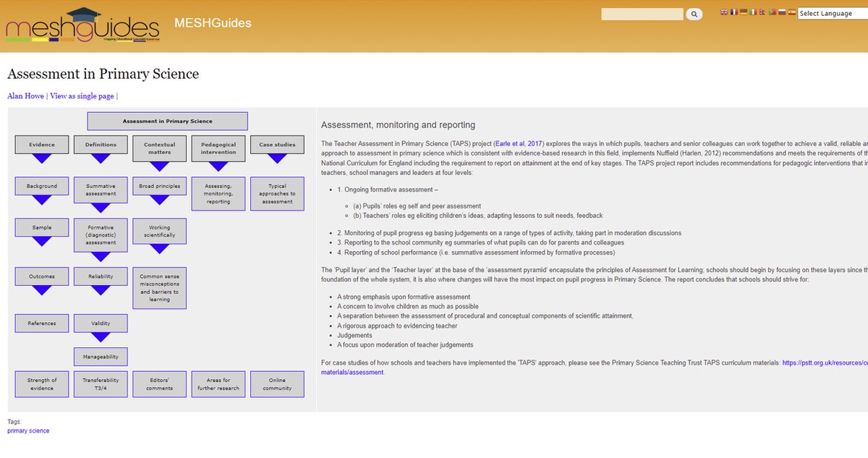Open the Transferability T3/4 box
Screen dimensions: 868x458
(x=101, y=383)
